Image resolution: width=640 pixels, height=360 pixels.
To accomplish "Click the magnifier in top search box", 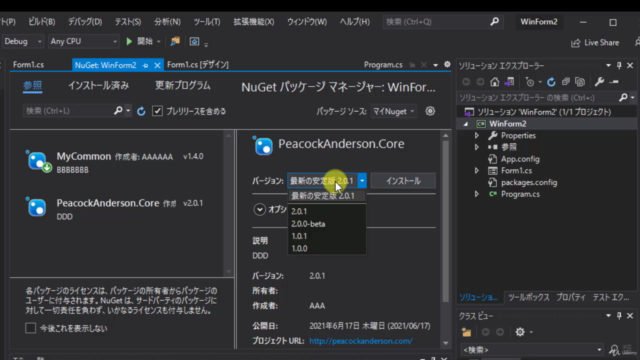I will point(494,22).
